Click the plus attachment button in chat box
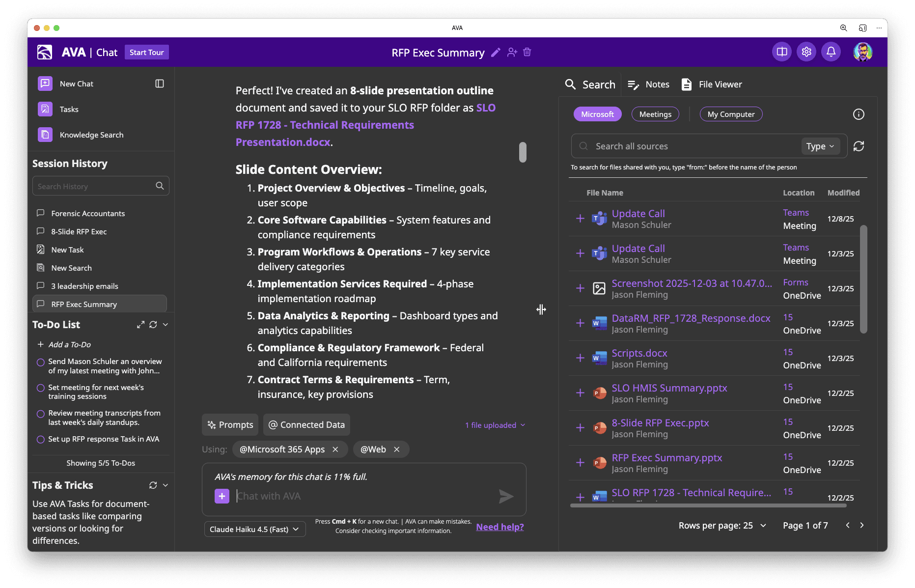 (222, 496)
